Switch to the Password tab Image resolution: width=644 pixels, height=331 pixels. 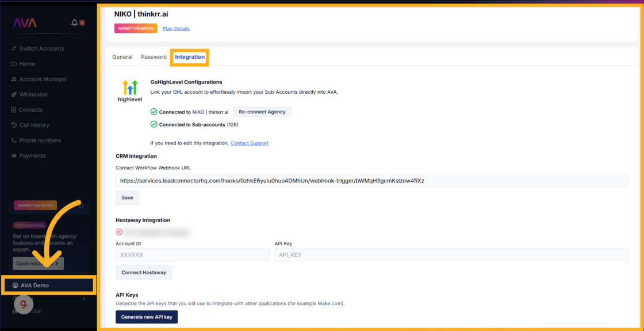click(x=154, y=57)
